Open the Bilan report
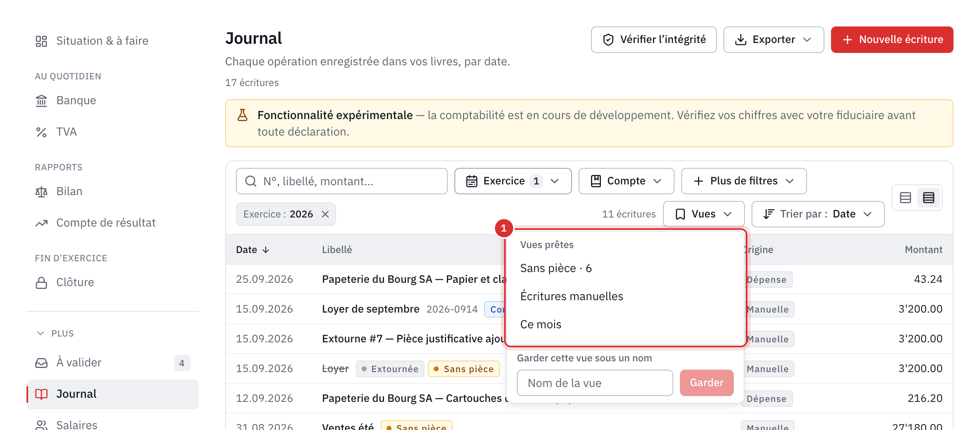This screenshot has width=980, height=430. (113, 191)
